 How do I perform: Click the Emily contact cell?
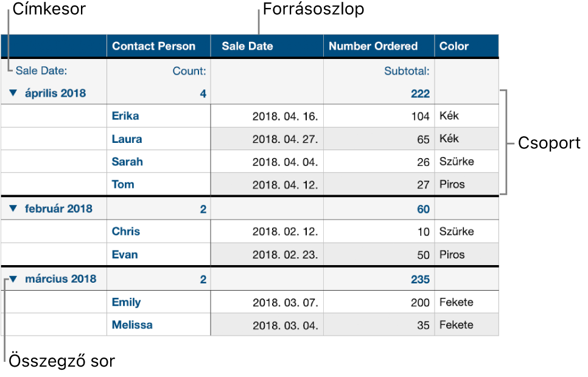coord(159,302)
